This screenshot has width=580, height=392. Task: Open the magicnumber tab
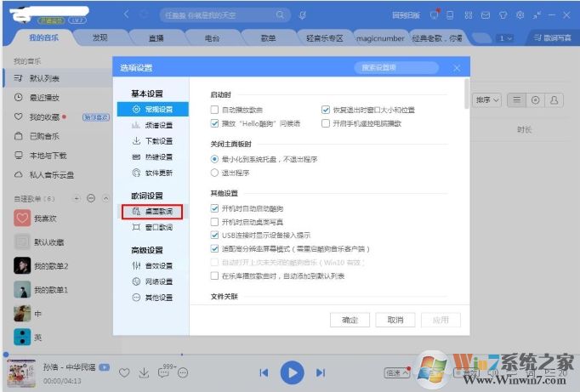[380, 38]
